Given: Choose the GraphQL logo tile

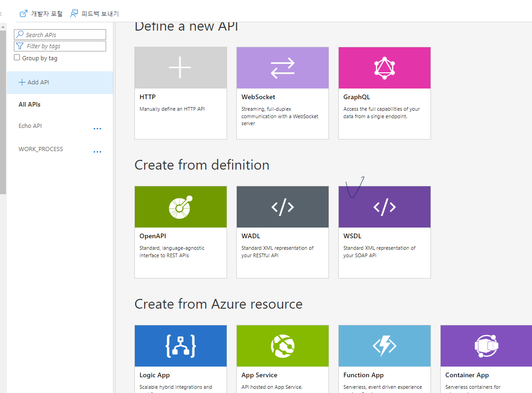Looking at the screenshot, I should click(x=385, y=68).
